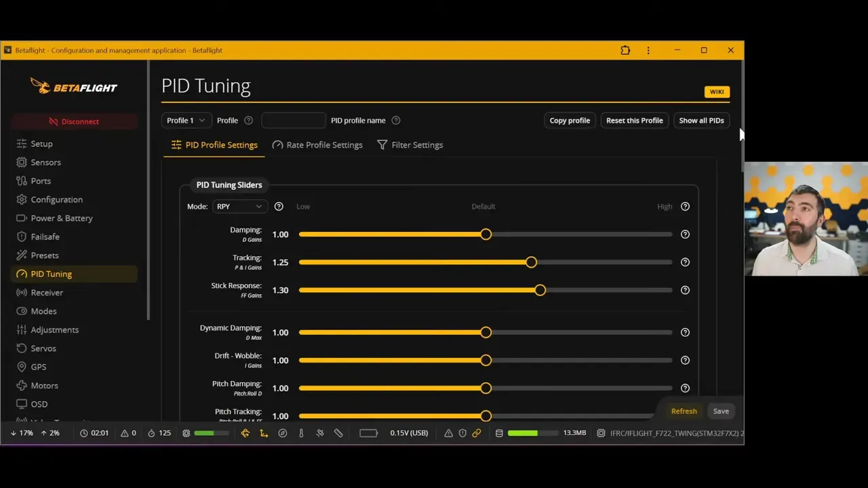Click the sidebar vertical scrollbar

148,190
